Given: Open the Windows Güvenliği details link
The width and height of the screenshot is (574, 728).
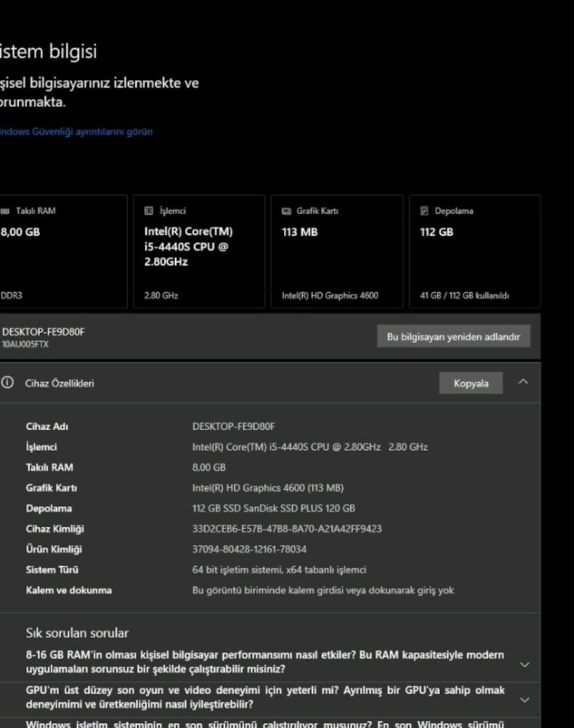Looking at the screenshot, I should [x=76, y=132].
